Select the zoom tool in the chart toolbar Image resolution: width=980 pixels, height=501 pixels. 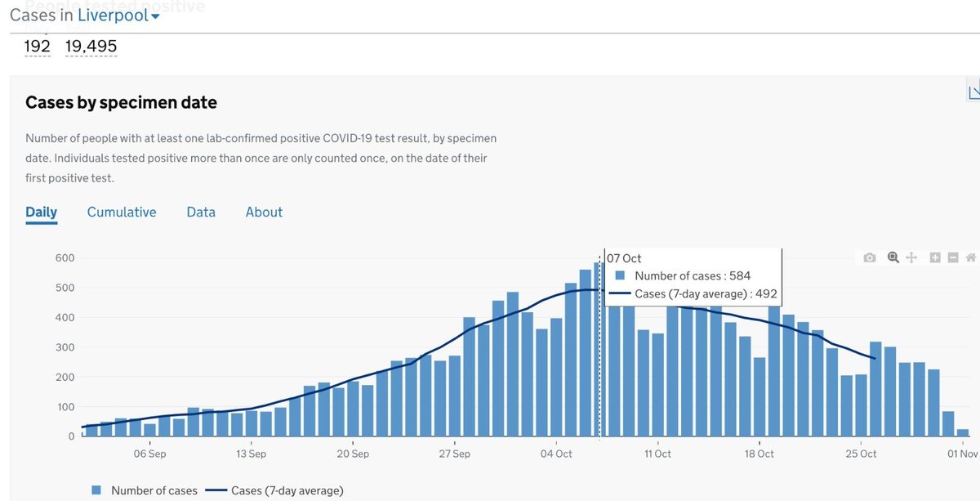[893, 257]
